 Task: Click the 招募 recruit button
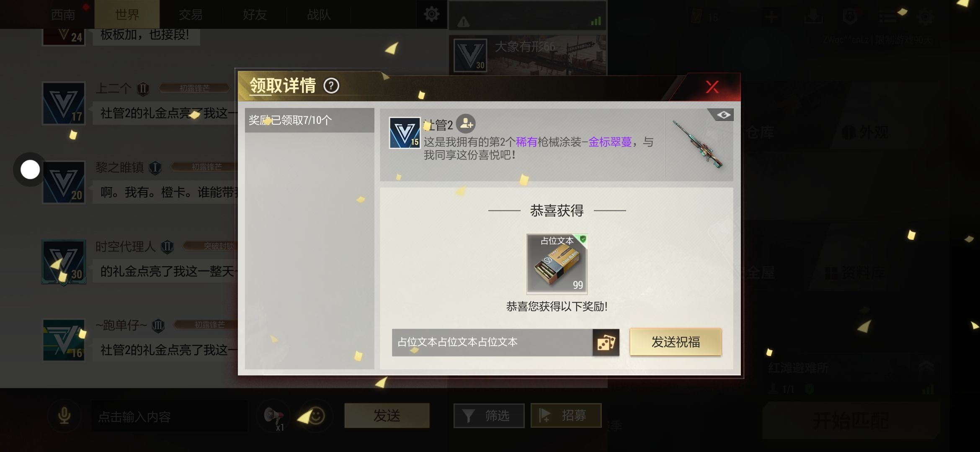(x=566, y=416)
